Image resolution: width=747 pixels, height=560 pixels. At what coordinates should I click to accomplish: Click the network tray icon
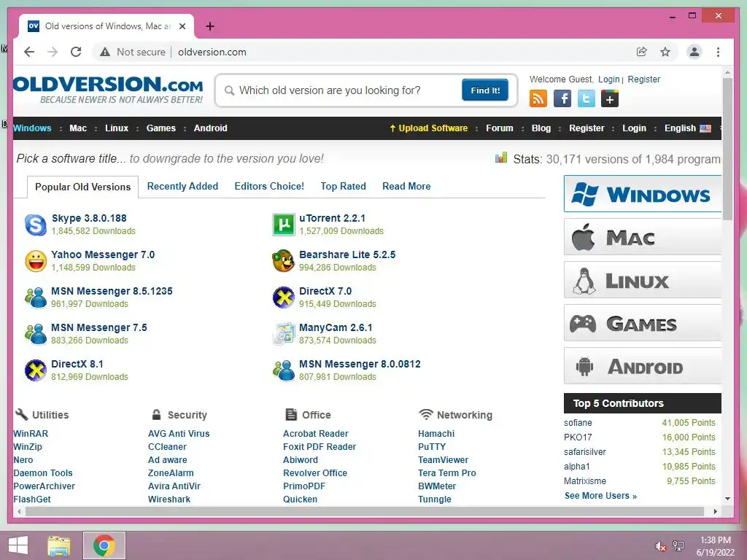point(678,546)
